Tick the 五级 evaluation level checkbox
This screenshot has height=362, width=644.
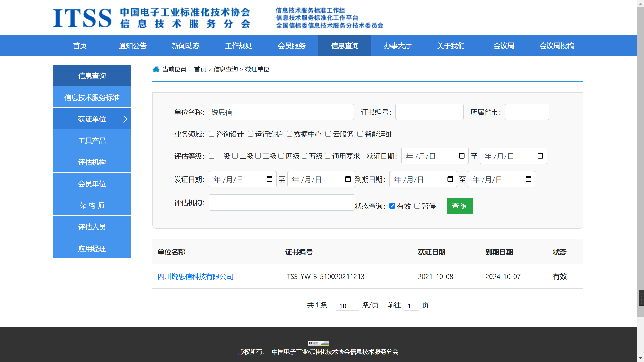(304, 156)
